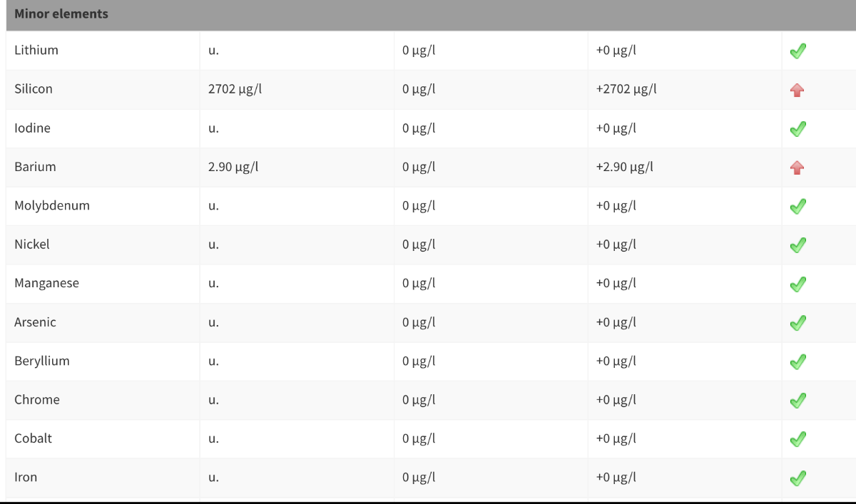Select the Silicon element name
Image resolution: width=856 pixels, height=504 pixels.
[x=34, y=89]
